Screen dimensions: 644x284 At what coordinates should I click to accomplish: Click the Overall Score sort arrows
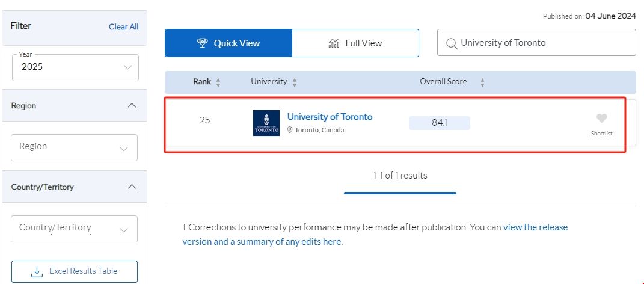(x=482, y=82)
